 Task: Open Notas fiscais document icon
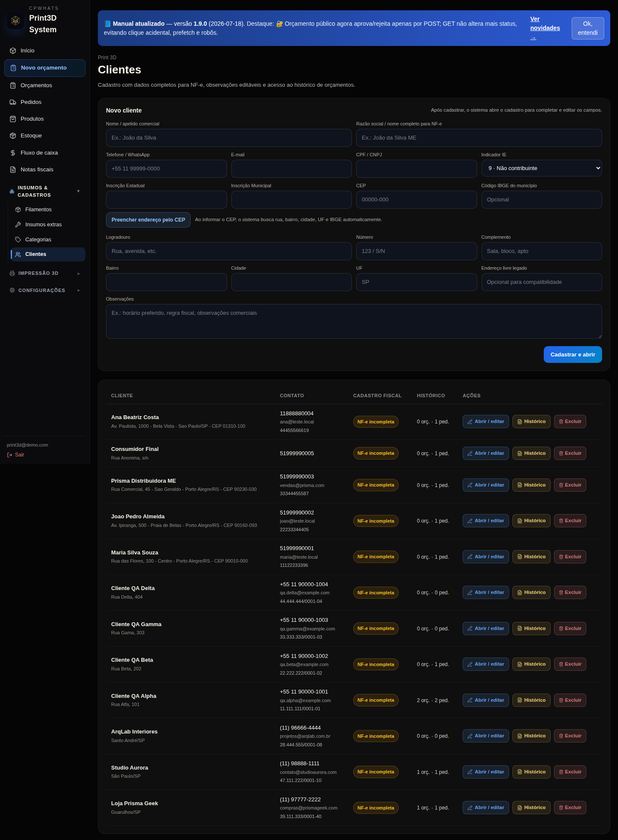[x=13, y=170]
